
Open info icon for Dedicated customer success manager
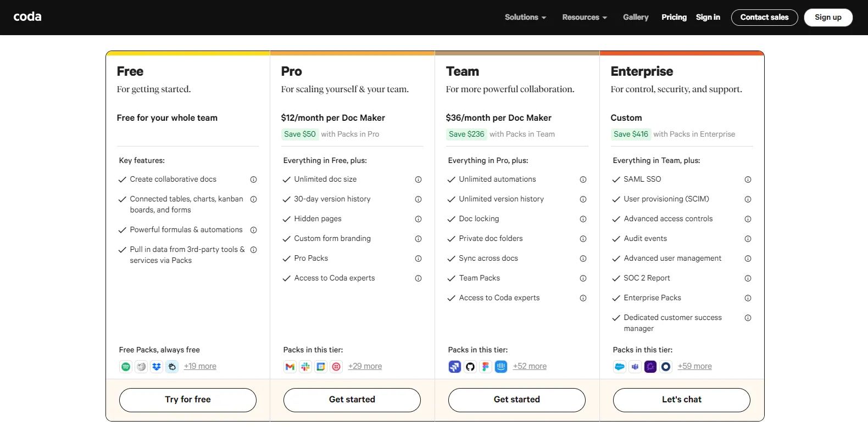coord(748,318)
